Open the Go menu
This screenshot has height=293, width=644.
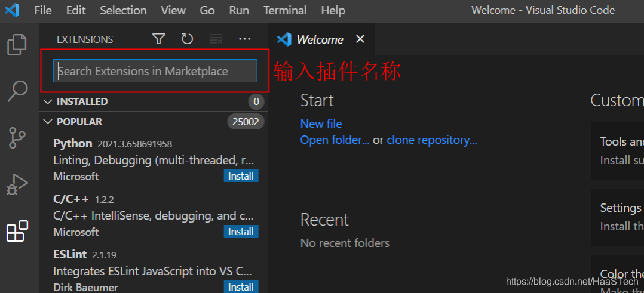click(207, 10)
